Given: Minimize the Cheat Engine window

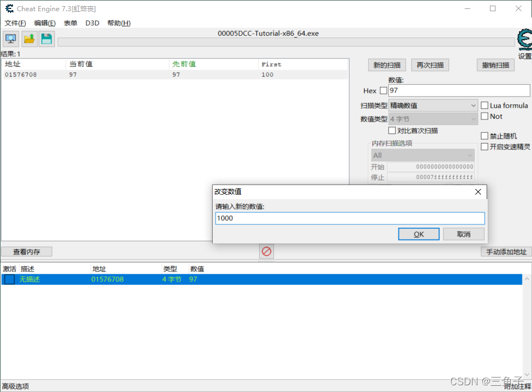Looking at the screenshot, I should (467, 8).
